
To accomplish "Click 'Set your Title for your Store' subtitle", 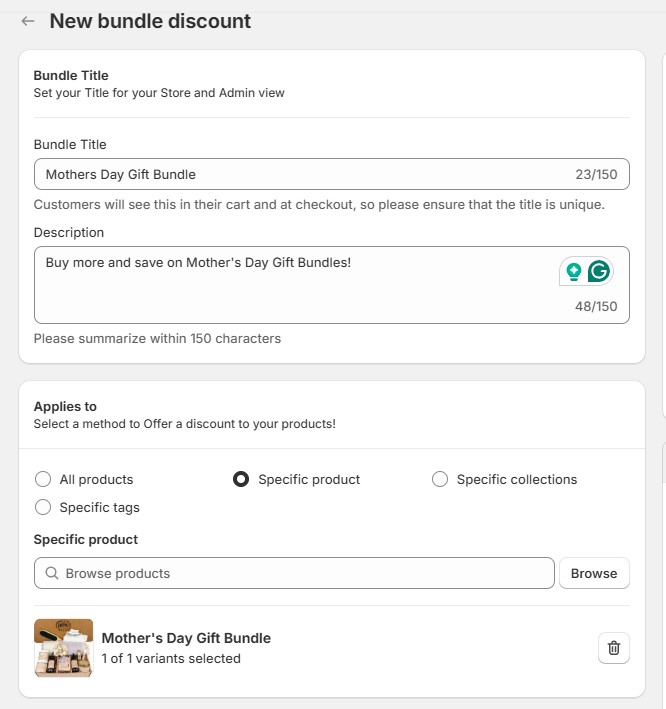I will click(159, 93).
